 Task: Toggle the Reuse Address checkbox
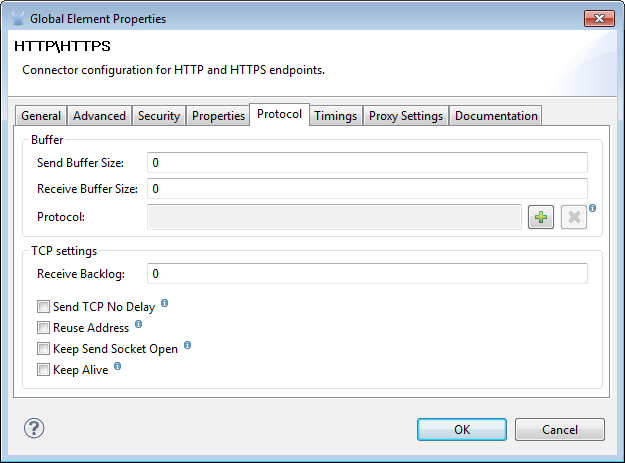[43, 328]
